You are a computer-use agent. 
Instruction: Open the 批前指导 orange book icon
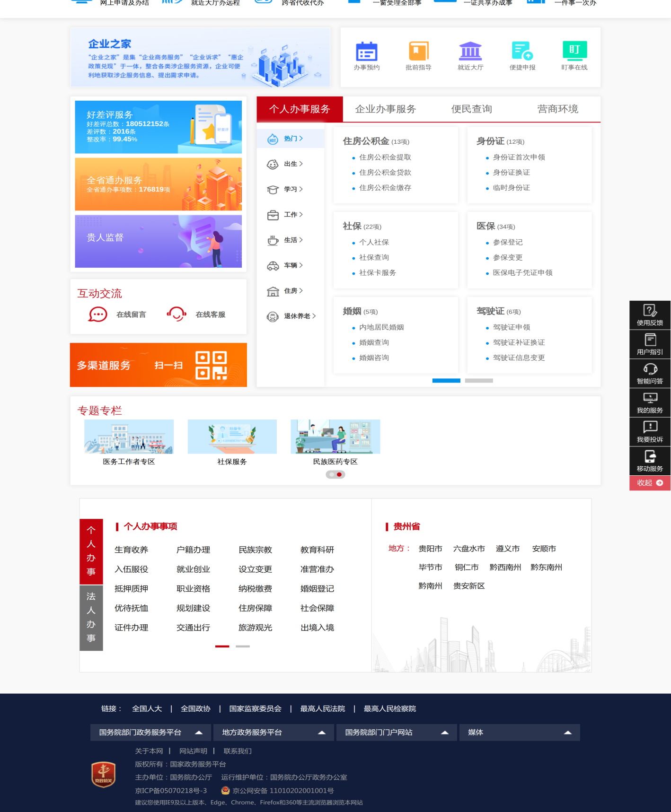coord(418,51)
